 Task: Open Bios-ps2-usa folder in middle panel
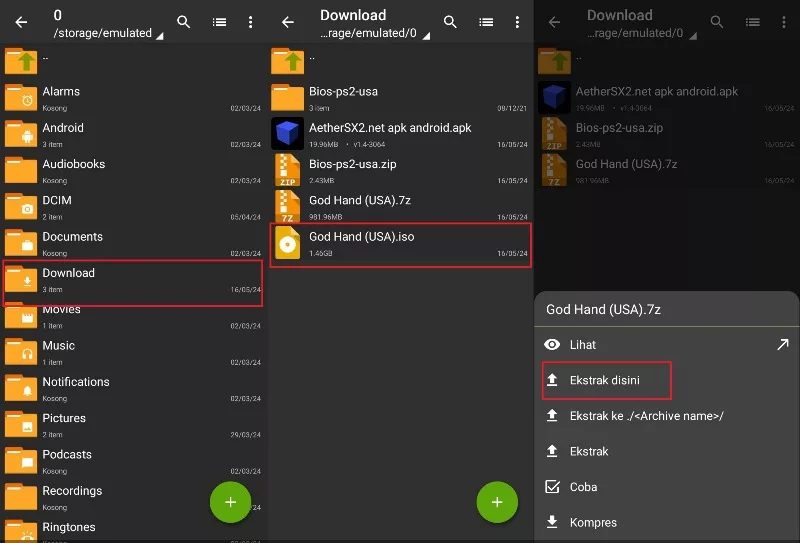point(400,97)
